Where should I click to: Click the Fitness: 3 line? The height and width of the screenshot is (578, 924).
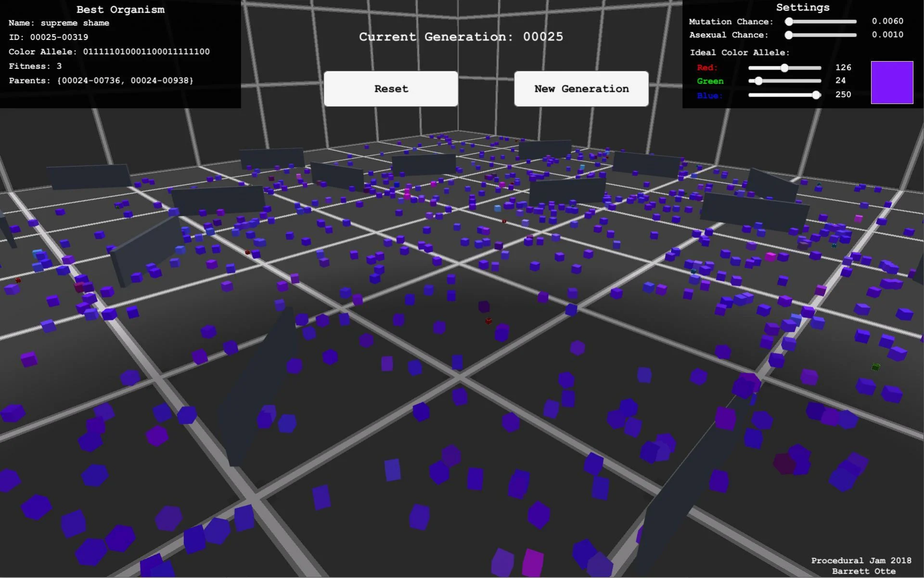pyautogui.click(x=35, y=66)
